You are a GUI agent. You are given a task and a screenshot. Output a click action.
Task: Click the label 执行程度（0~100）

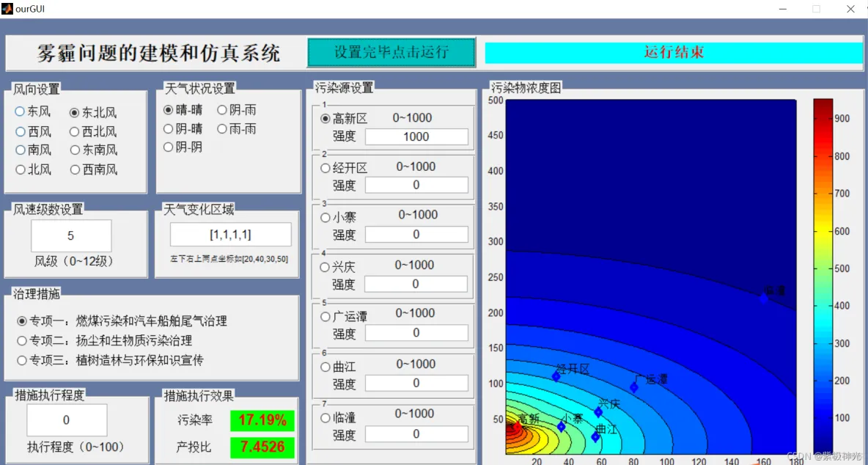point(76,446)
